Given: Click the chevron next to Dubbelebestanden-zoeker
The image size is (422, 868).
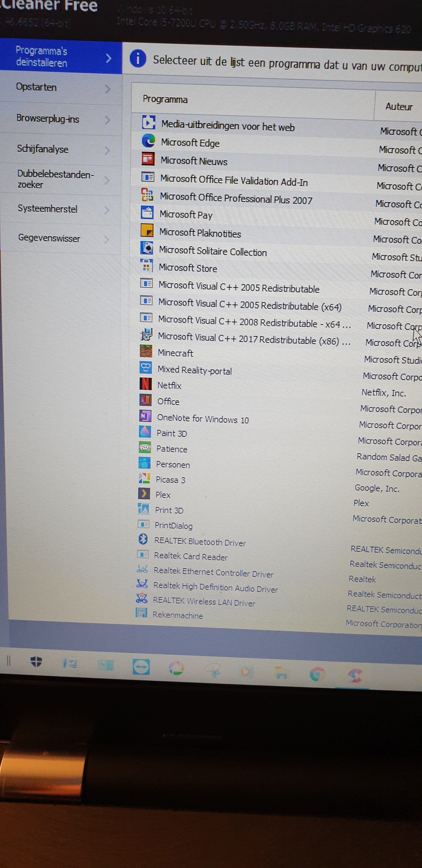Looking at the screenshot, I should pyautogui.click(x=107, y=181).
